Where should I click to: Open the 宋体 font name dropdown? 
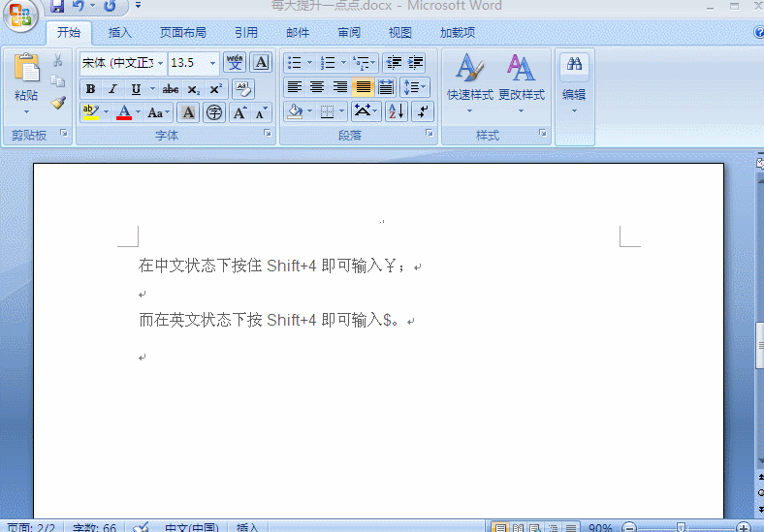160,63
